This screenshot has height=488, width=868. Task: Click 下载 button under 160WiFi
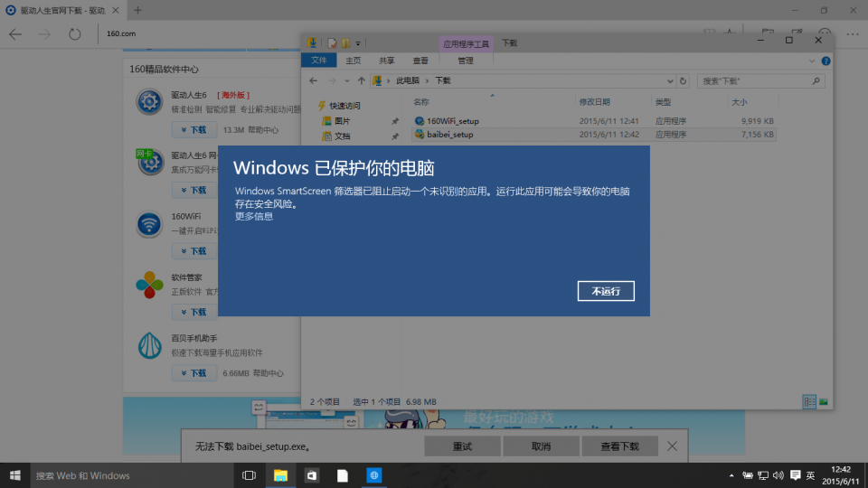click(193, 251)
